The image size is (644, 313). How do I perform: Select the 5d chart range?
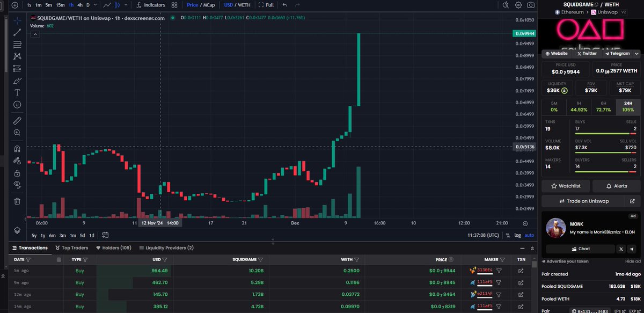(x=83, y=235)
